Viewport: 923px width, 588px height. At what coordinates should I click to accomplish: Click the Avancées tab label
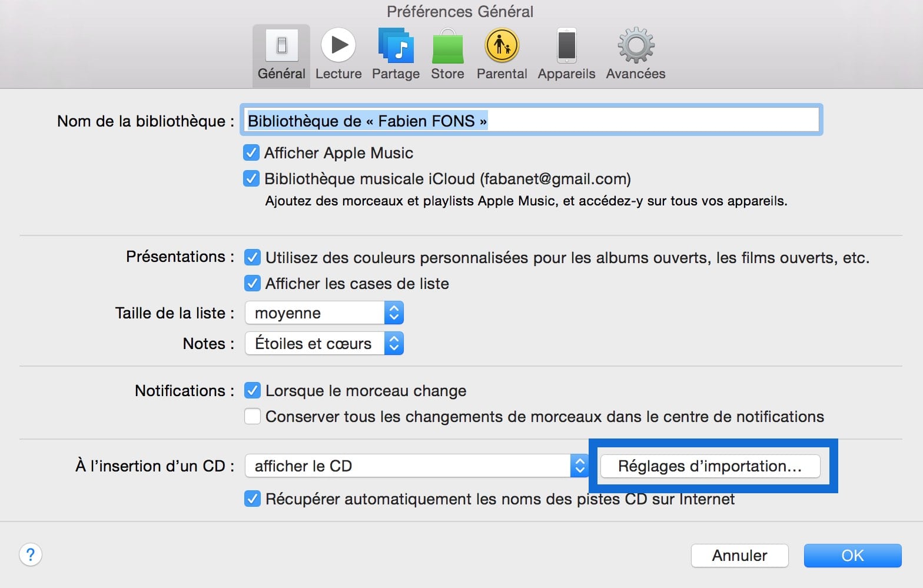[x=636, y=74]
